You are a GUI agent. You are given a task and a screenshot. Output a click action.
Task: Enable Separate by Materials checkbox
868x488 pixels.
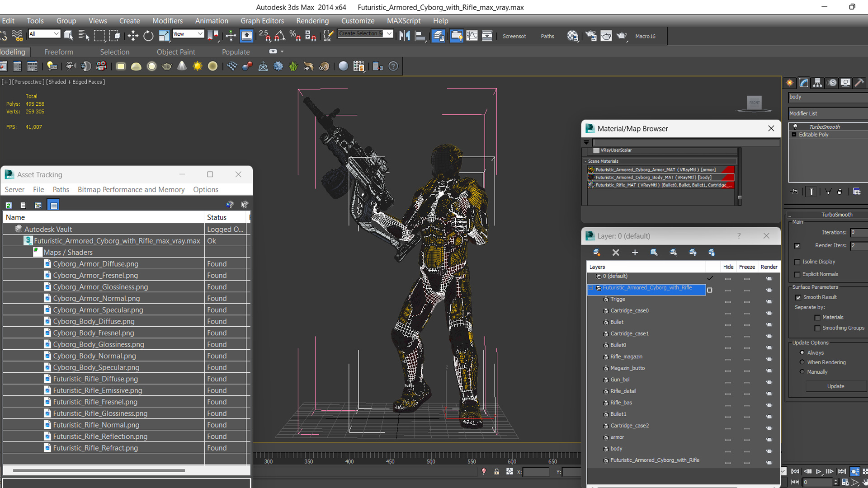tap(817, 318)
